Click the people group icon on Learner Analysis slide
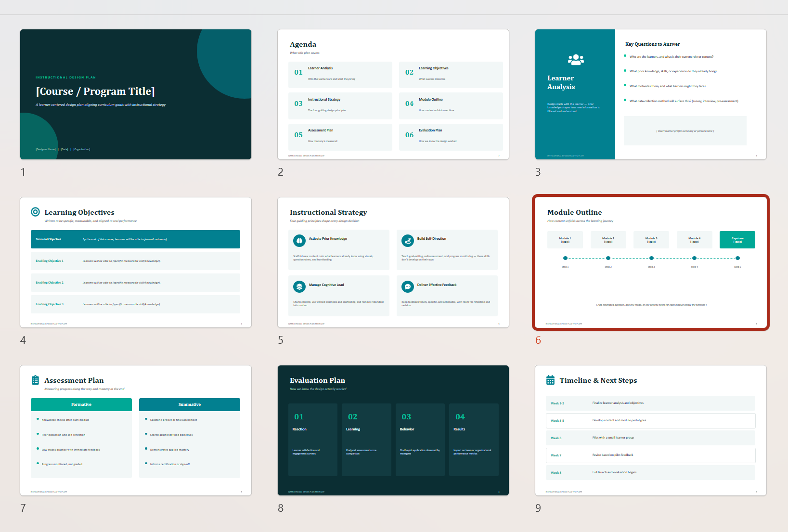 (x=576, y=60)
